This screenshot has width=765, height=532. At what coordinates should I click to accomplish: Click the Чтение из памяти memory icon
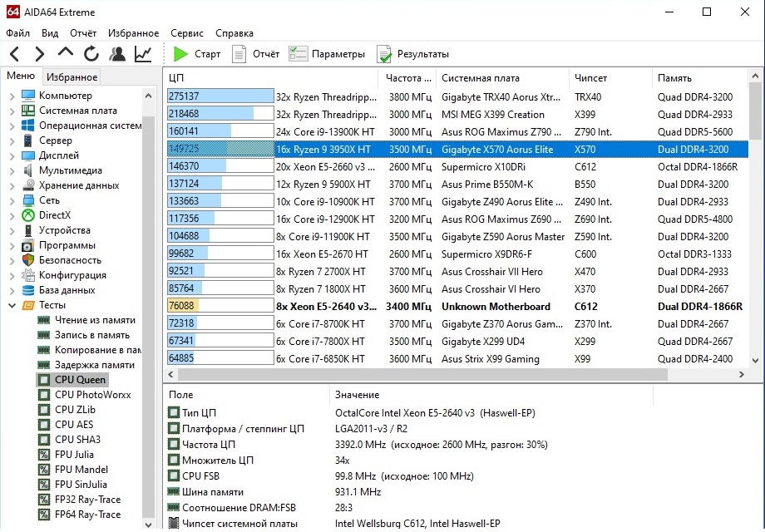[44, 320]
